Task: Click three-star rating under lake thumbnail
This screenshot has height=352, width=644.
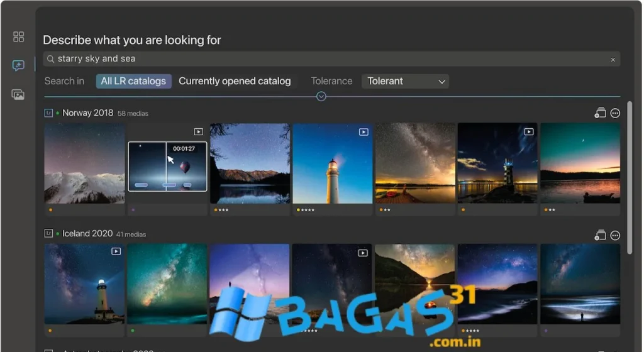Action: point(223,210)
